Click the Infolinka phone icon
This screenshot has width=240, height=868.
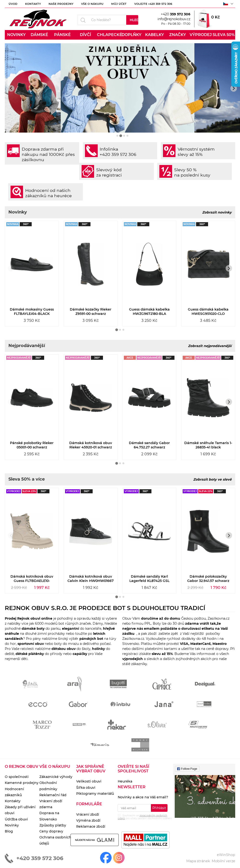91,151
